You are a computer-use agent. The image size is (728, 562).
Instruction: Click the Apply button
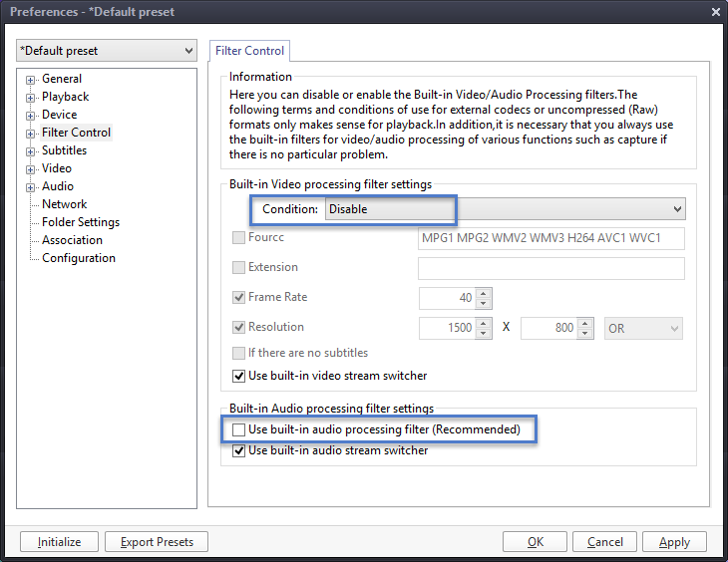tap(674, 542)
